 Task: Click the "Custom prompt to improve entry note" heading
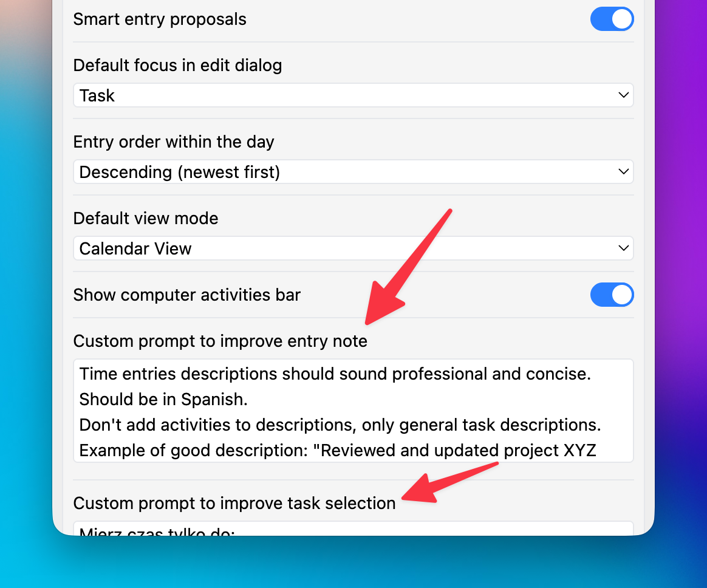click(x=220, y=341)
